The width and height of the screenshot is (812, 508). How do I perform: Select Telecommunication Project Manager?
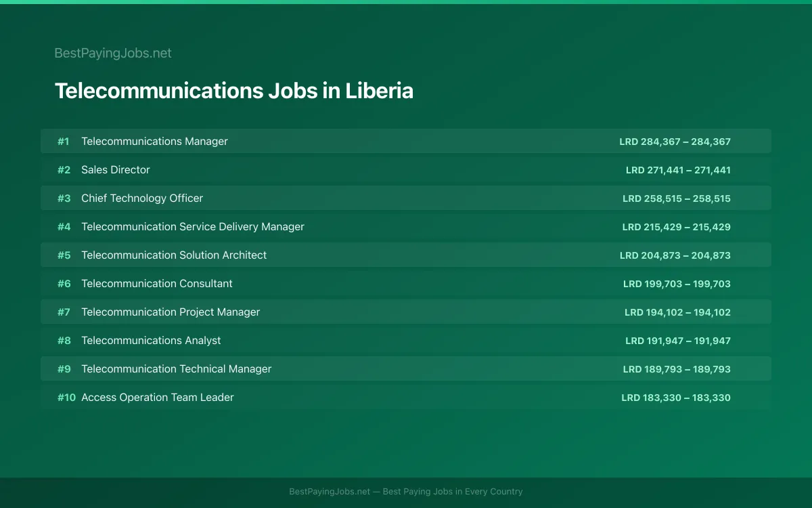(x=171, y=312)
